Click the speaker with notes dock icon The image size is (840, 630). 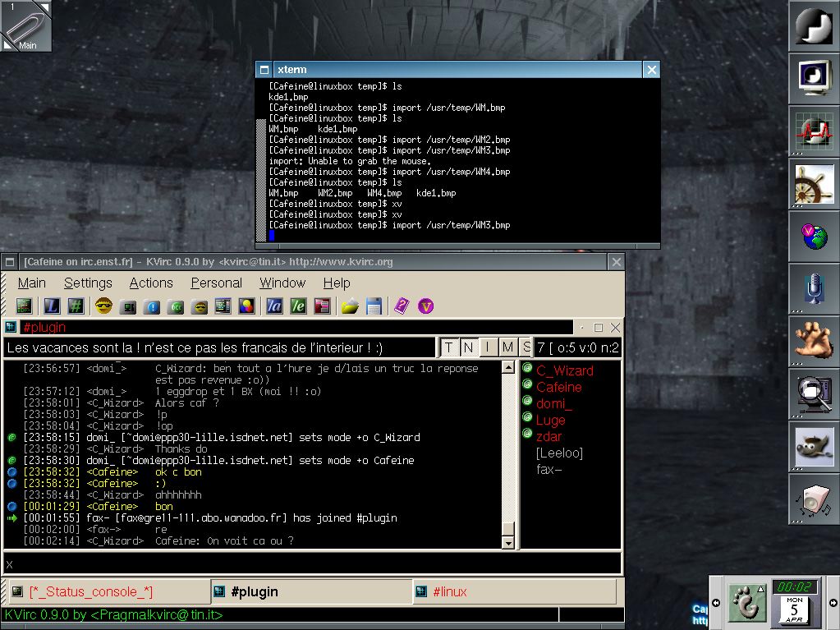tap(813, 499)
